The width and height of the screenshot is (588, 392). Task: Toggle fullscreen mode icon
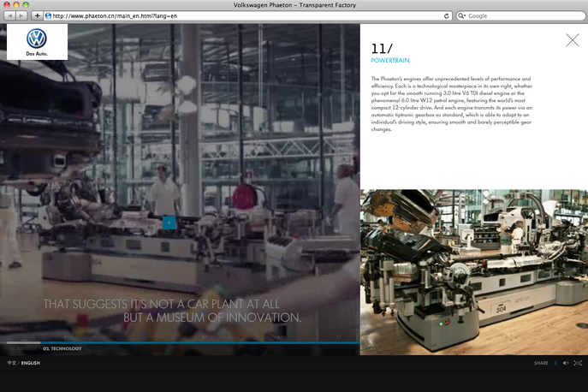578,363
